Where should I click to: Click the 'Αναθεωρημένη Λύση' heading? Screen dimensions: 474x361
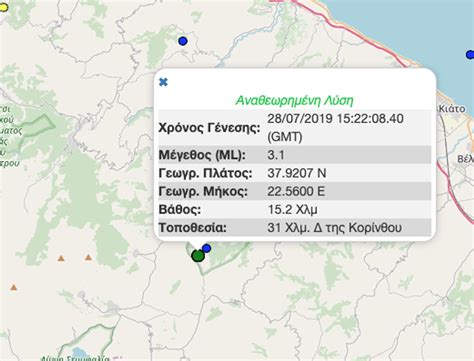coord(294,100)
